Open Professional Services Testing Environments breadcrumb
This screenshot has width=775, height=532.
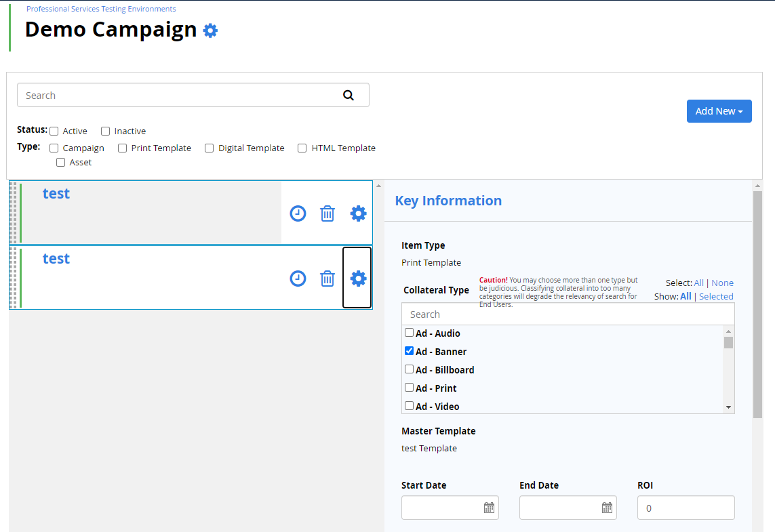click(x=101, y=9)
